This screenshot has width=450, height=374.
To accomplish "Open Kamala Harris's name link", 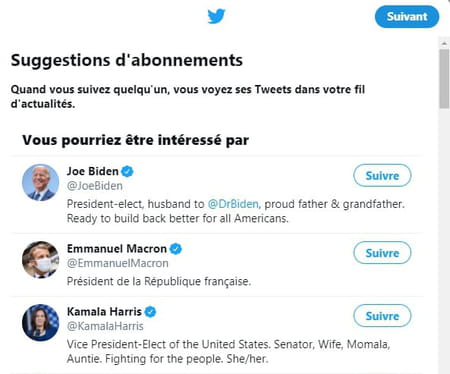I will coord(104,312).
